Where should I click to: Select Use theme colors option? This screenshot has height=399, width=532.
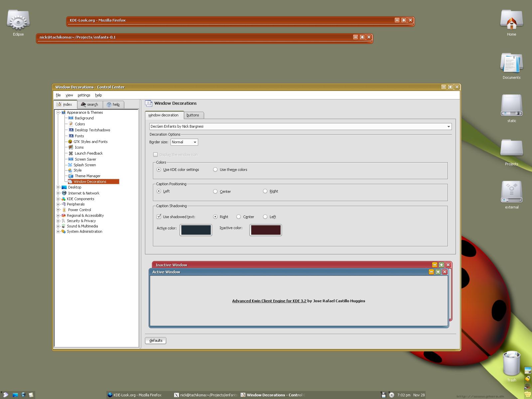[230, 170]
